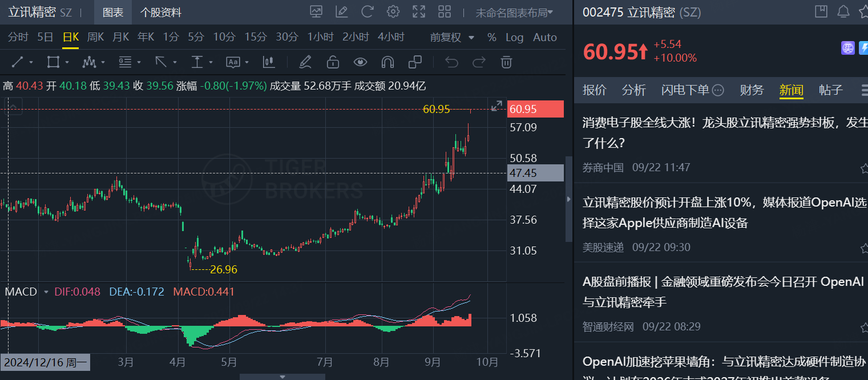This screenshot has height=380, width=868.
Task: Open the 前复权 adjustment dropdown
Action: [x=453, y=37]
